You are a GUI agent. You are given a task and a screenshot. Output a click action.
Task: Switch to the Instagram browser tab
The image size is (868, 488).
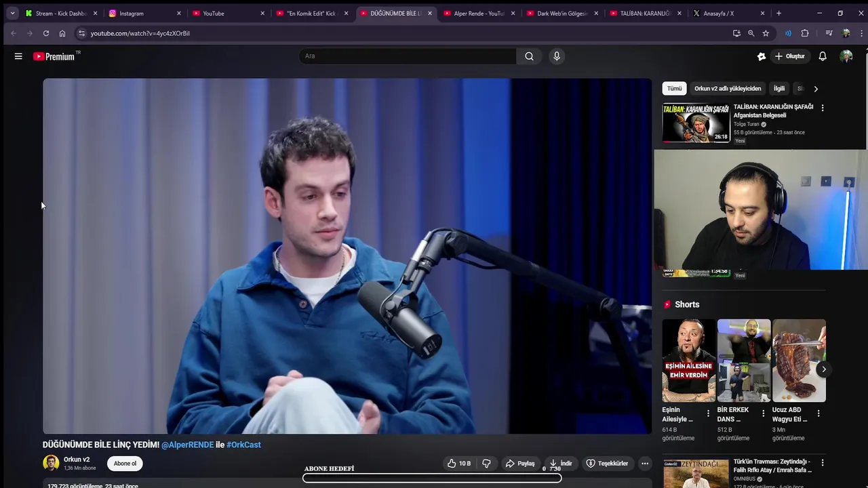point(144,13)
